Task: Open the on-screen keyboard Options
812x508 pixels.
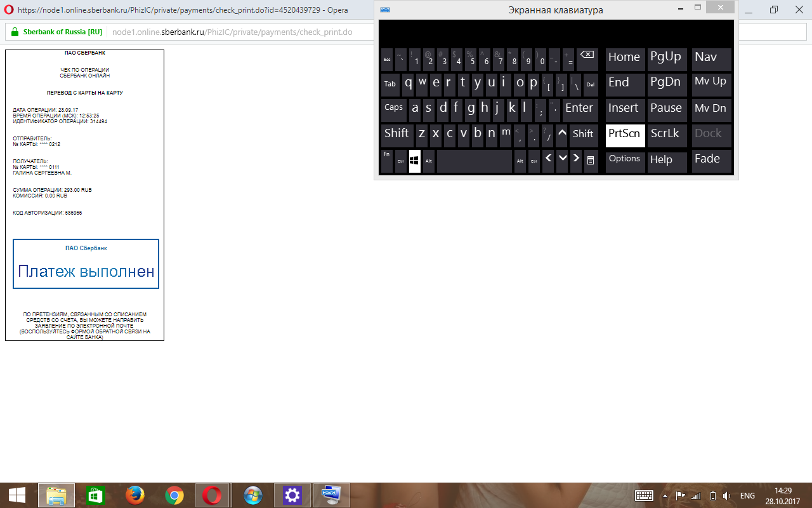Action: coord(625,161)
